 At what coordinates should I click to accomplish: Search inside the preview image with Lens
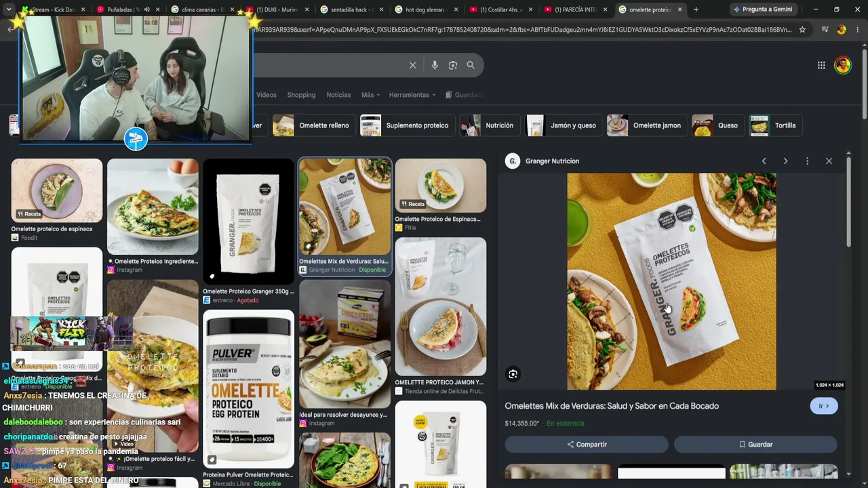513,374
